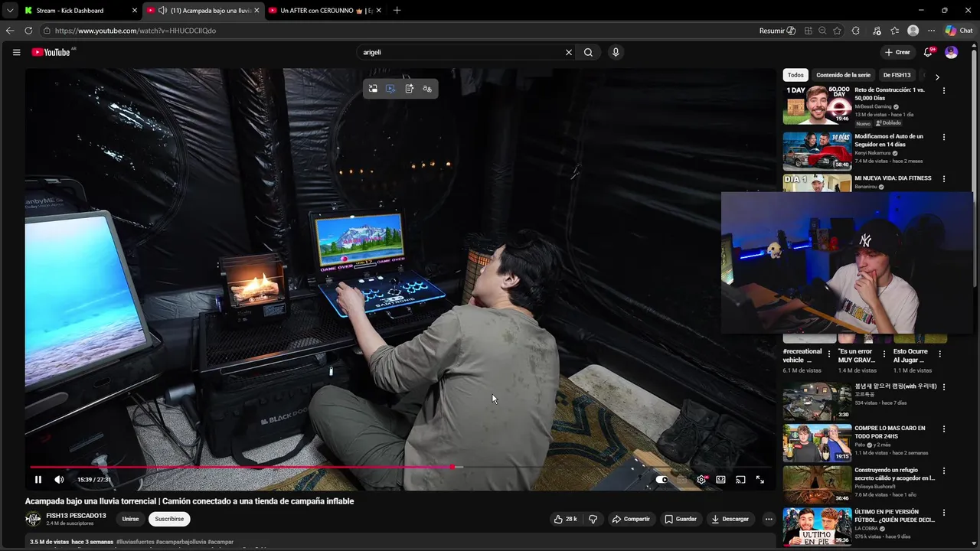Click the Crear create button
This screenshot has width=980, height=551.
[897, 52]
